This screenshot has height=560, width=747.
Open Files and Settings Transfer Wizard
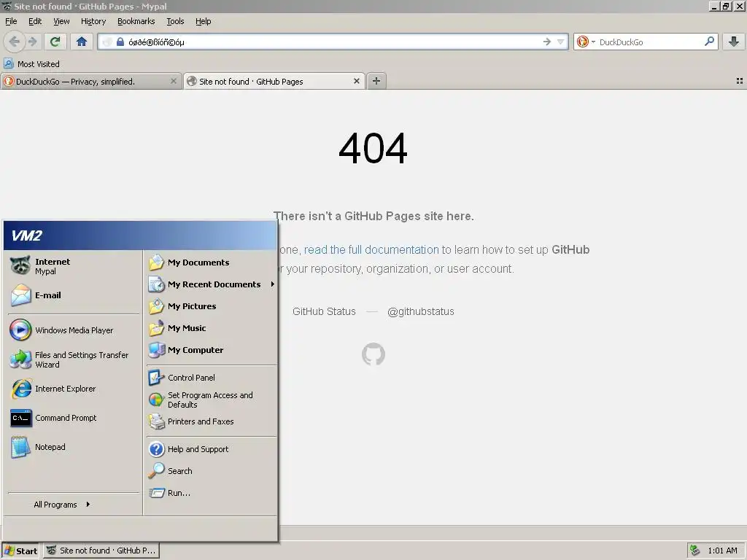click(74, 359)
